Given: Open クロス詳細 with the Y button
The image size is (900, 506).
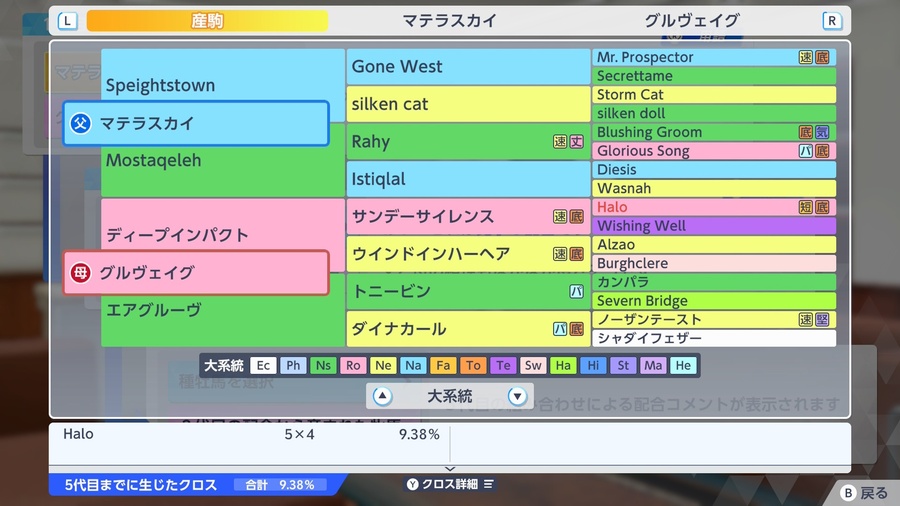Looking at the screenshot, I should click(x=450, y=484).
